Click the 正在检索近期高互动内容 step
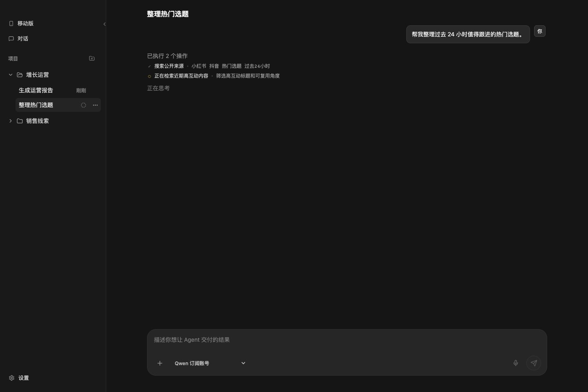The width and height of the screenshot is (588, 392). pos(181,76)
